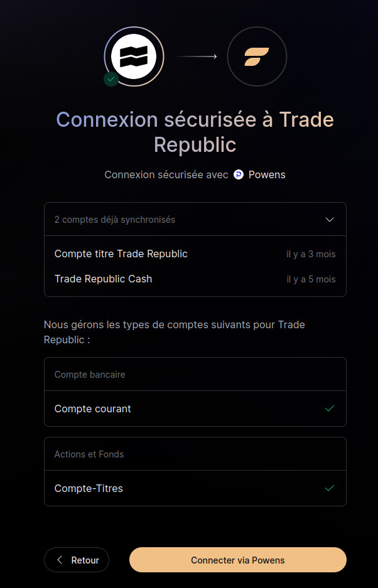Select Compte titre Trade Republic account
378x588 pixels.
coord(121,254)
